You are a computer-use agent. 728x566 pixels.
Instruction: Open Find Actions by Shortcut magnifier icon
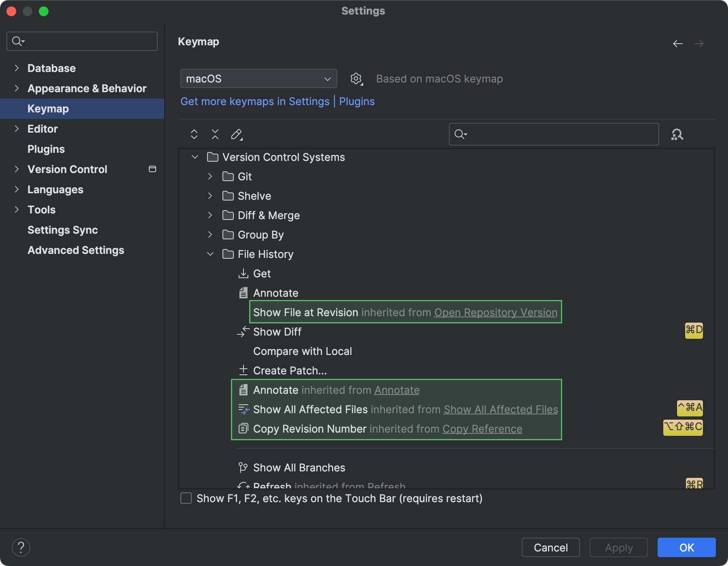[677, 134]
